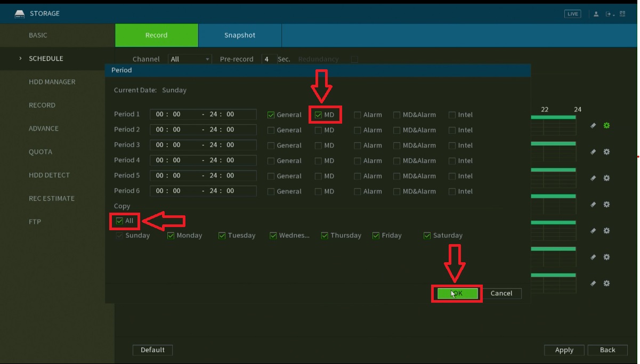The image size is (640, 364).
Task: Toggle the All copy checkbox
Action: (x=119, y=221)
